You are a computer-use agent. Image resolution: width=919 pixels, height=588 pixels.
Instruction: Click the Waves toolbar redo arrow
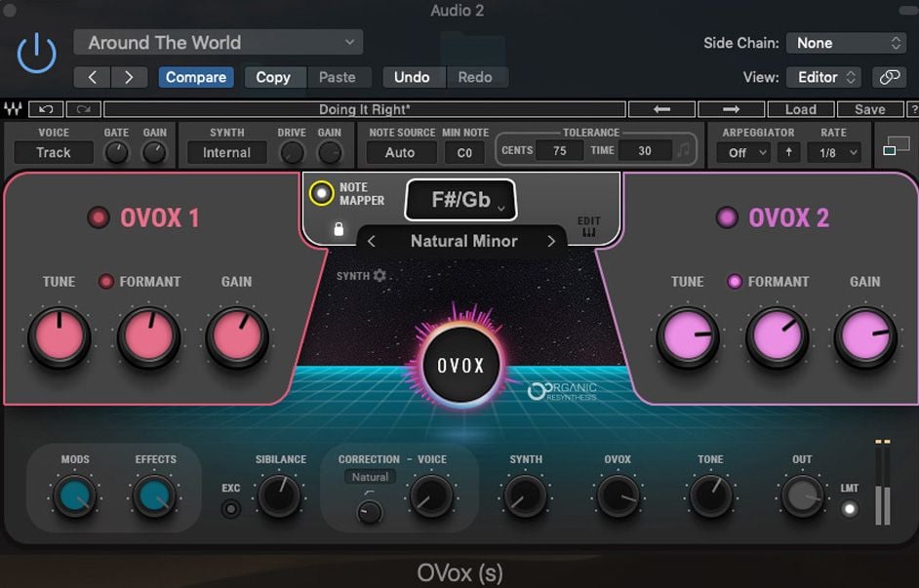point(83,109)
